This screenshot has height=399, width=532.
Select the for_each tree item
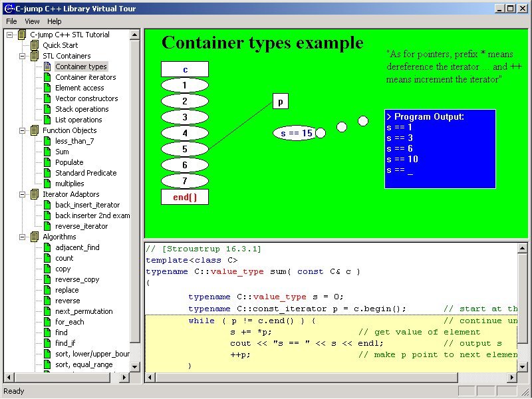coord(70,322)
